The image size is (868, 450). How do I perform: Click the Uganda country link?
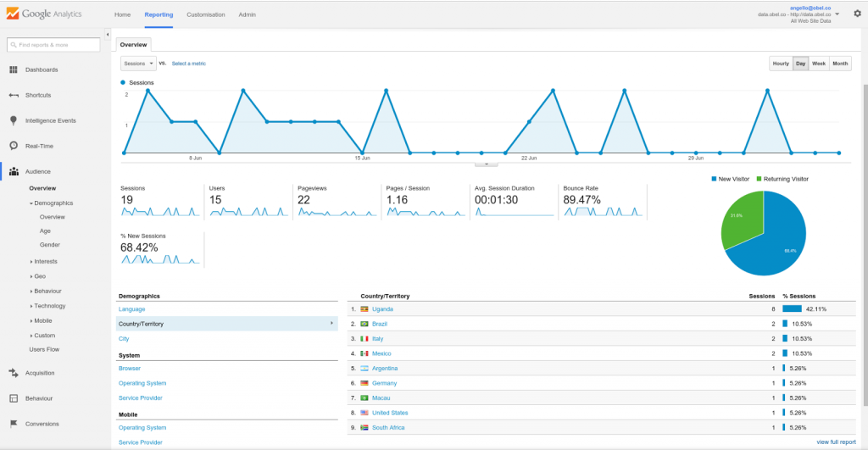pyautogui.click(x=382, y=309)
